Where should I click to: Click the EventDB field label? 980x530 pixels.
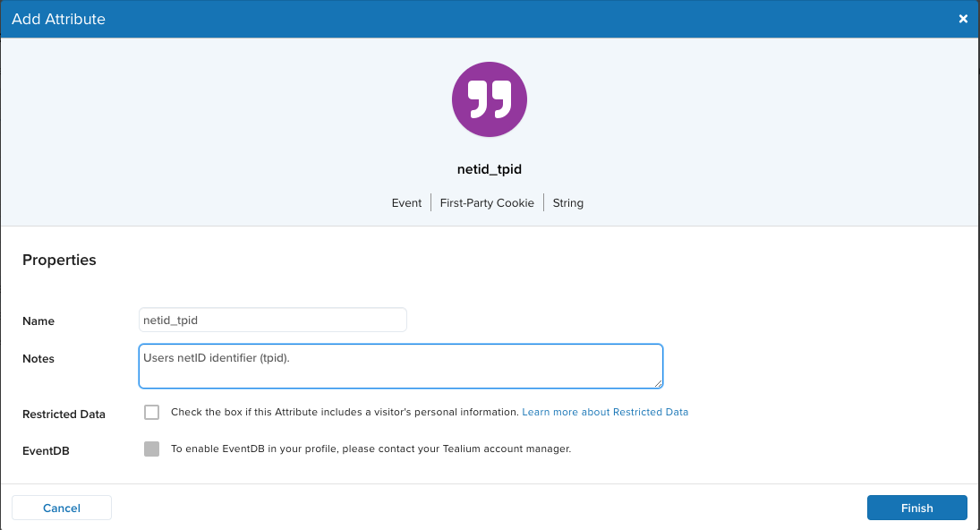(46, 451)
